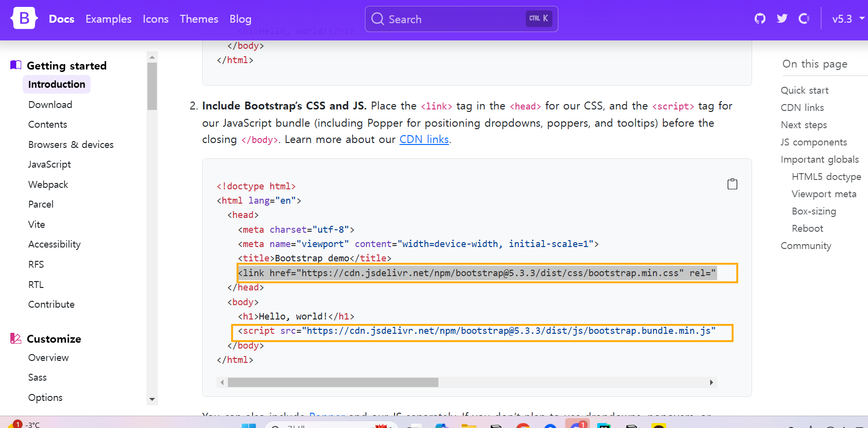Jump to Viewport meta subsection

pyautogui.click(x=824, y=194)
